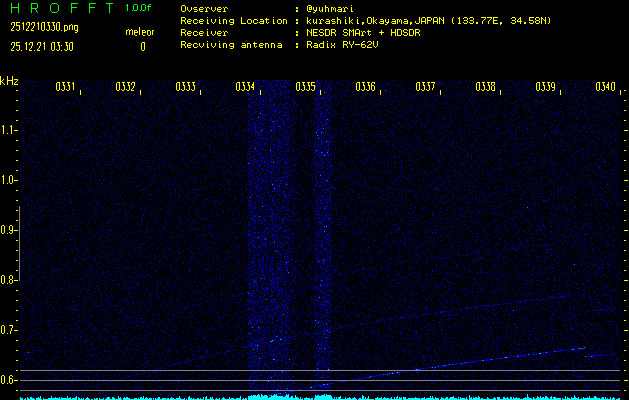Click the 0331 time marker
Image resolution: width=629 pixels, height=400 pixels.
pos(65,87)
